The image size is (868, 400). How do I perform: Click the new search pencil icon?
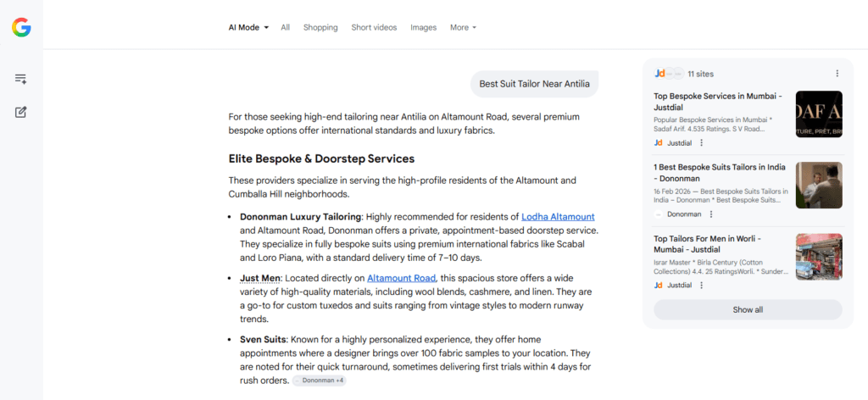point(21,112)
